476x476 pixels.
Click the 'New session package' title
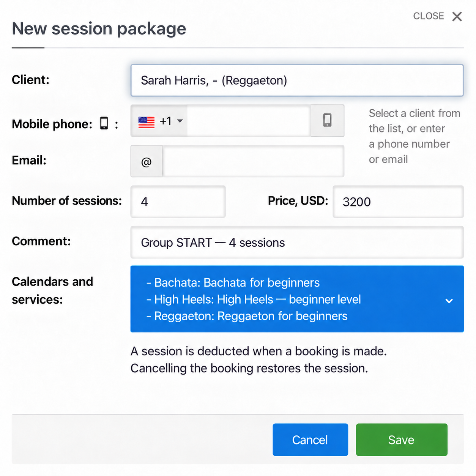(x=99, y=28)
